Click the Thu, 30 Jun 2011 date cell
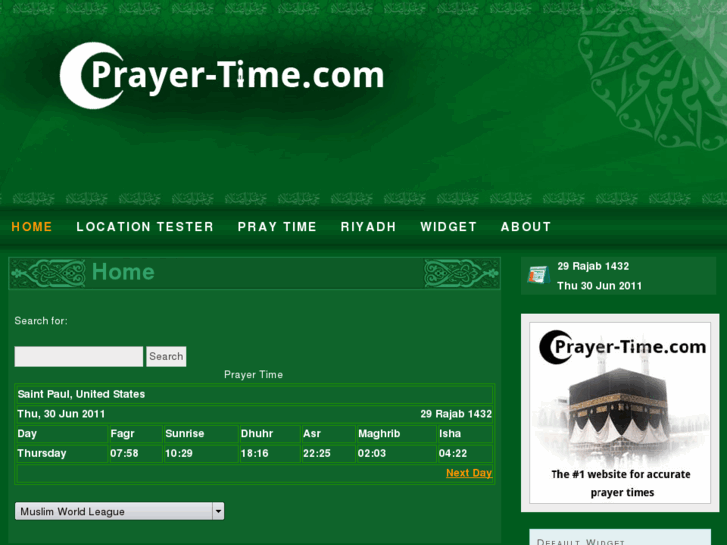Viewport: 727px width, 545px height. pos(61,414)
